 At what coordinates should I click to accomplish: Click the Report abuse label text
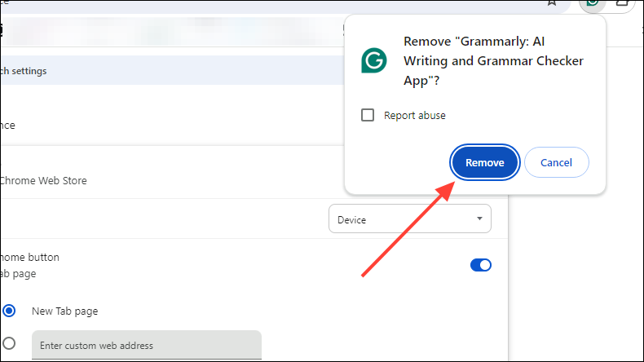(414, 116)
